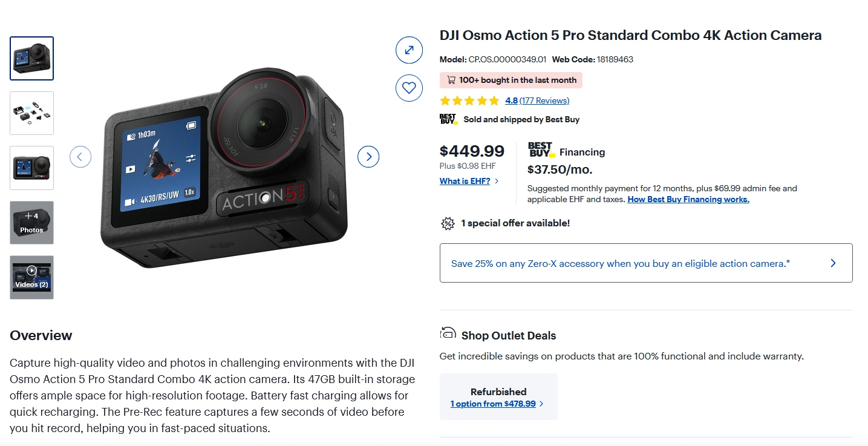
Task: Open the 177 Reviews link
Action: tap(544, 100)
